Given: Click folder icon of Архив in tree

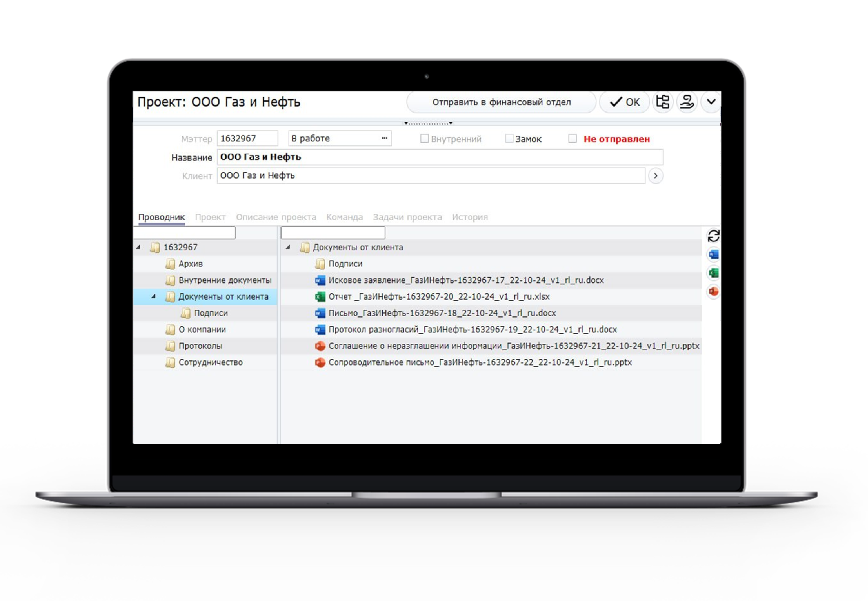Looking at the screenshot, I should click(x=170, y=264).
